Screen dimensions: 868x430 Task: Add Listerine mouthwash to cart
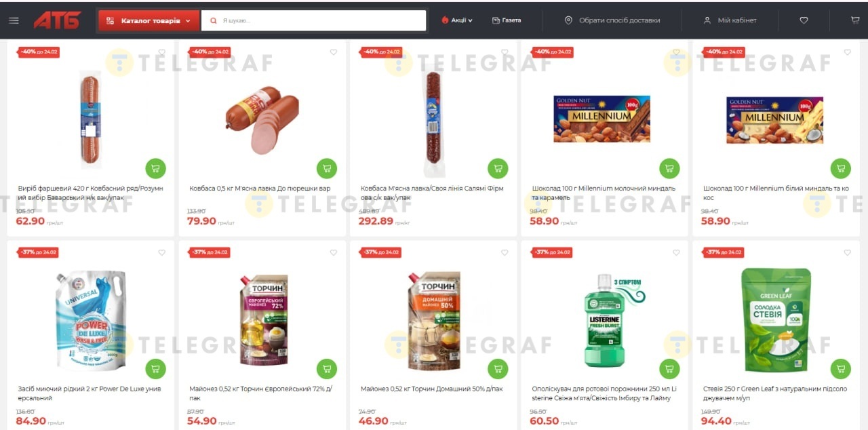[x=669, y=369]
